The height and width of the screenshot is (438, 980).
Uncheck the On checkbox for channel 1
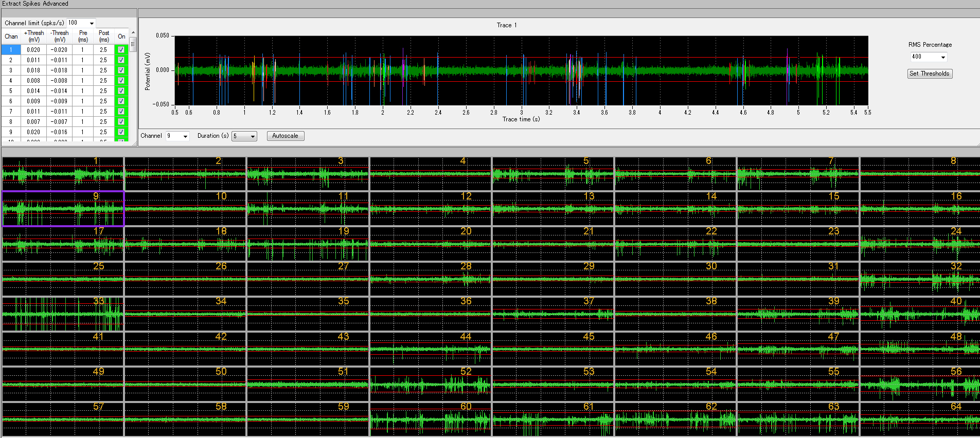[x=121, y=50]
